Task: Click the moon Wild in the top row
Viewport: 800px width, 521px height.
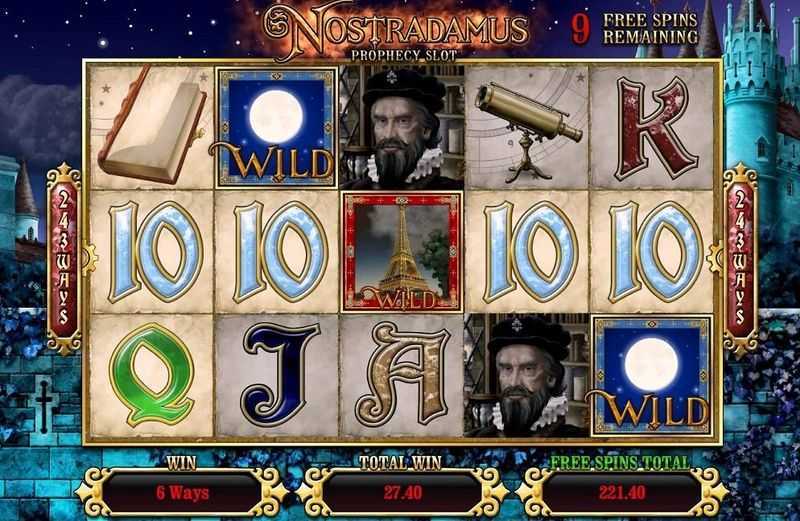Action: point(276,127)
